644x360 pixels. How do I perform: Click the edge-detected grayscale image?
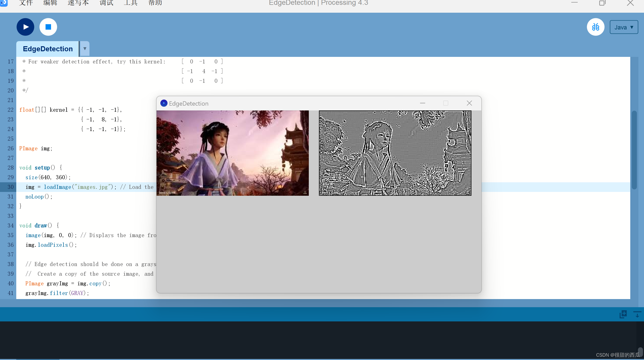395,153
